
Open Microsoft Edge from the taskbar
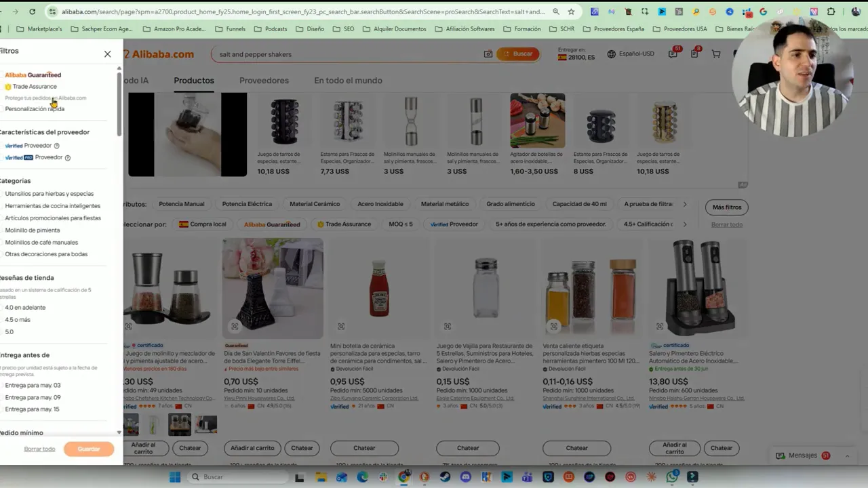(x=362, y=477)
